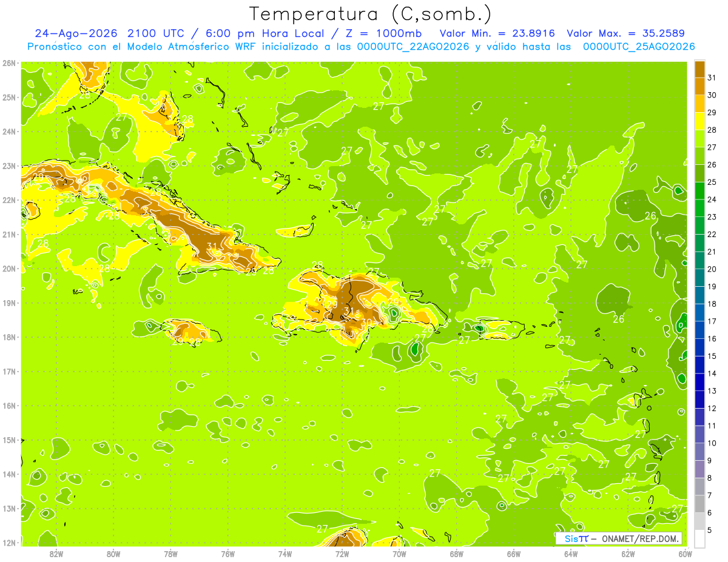The height and width of the screenshot is (562, 728).
Task: Click the 68W longitude axis label
Action: [x=457, y=554]
